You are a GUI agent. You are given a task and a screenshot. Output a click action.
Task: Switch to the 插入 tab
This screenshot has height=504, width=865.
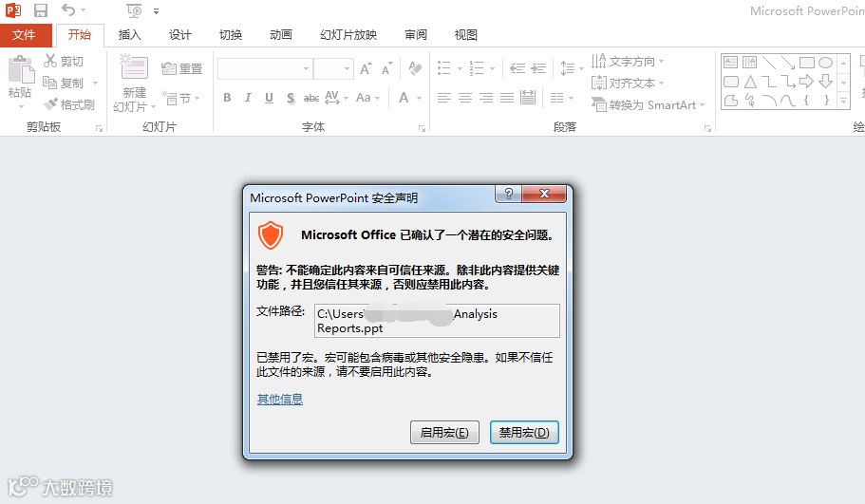[130, 35]
